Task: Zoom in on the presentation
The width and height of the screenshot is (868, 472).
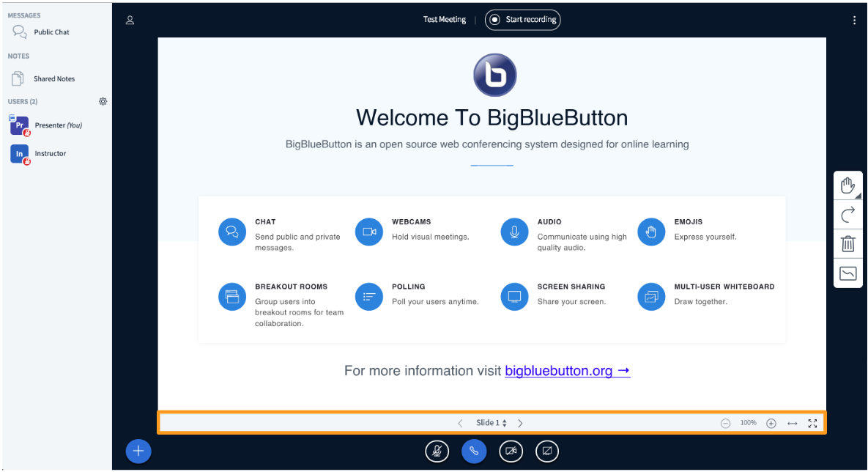Action: (x=771, y=423)
